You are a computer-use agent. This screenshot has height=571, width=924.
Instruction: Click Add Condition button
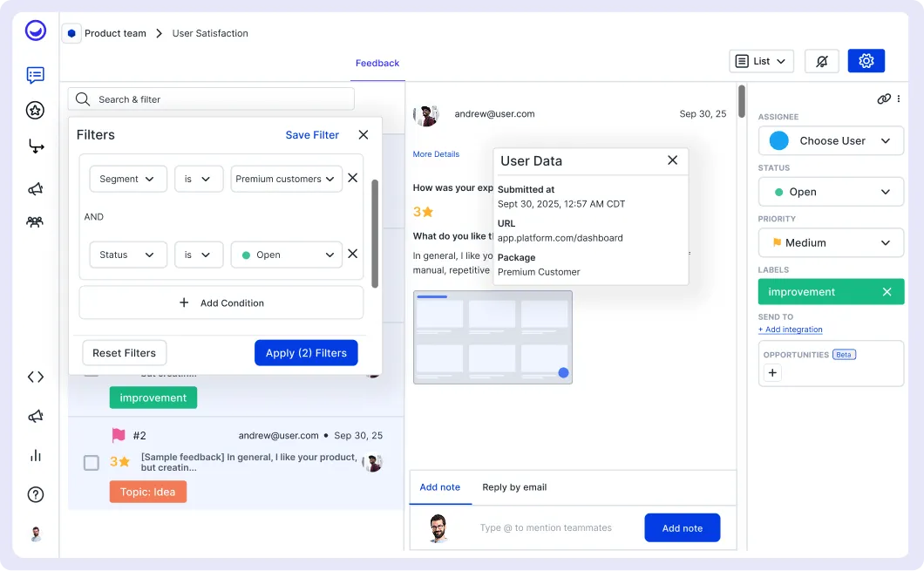pos(221,302)
